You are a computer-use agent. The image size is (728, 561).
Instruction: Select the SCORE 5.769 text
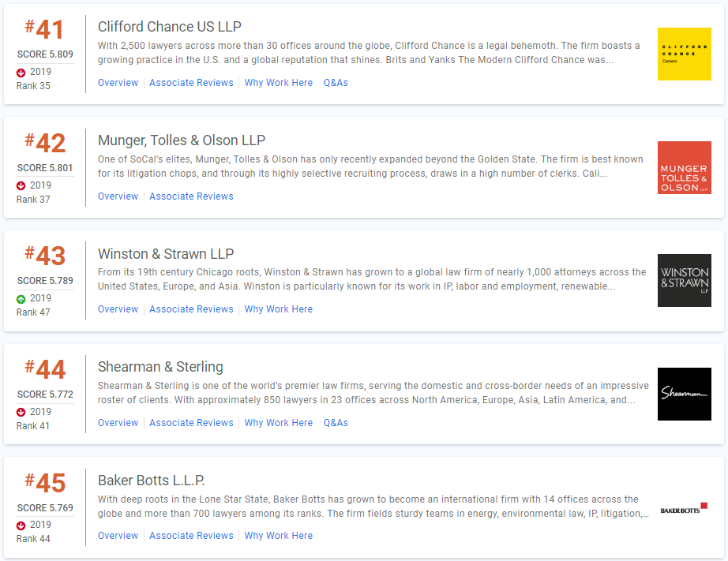click(45, 508)
